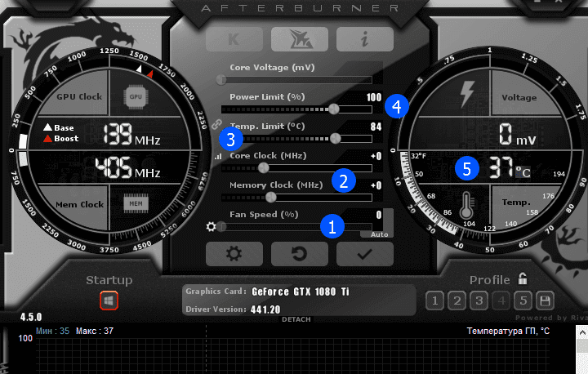Click the Mem Clock label in the gauge

coord(79,204)
